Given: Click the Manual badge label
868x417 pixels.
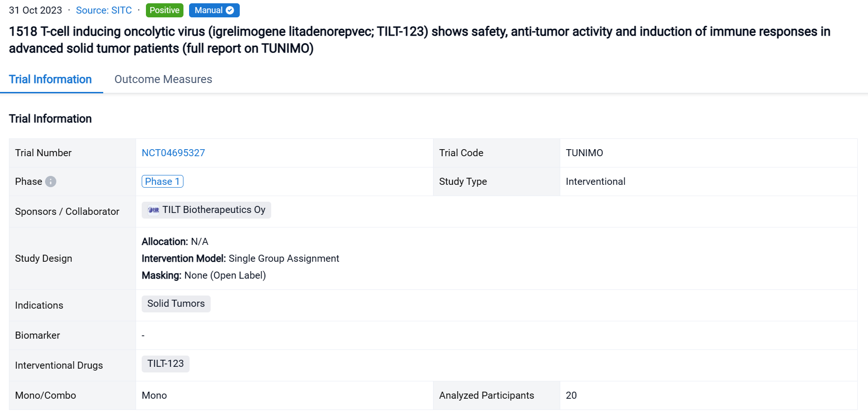Looking at the screenshot, I should [x=208, y=10].
